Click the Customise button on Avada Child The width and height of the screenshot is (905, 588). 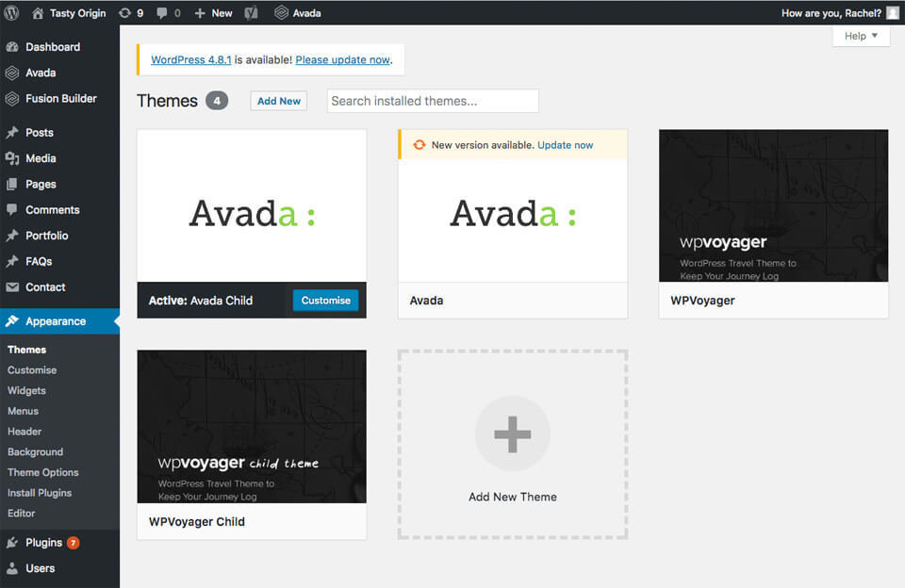click(325, 300)
